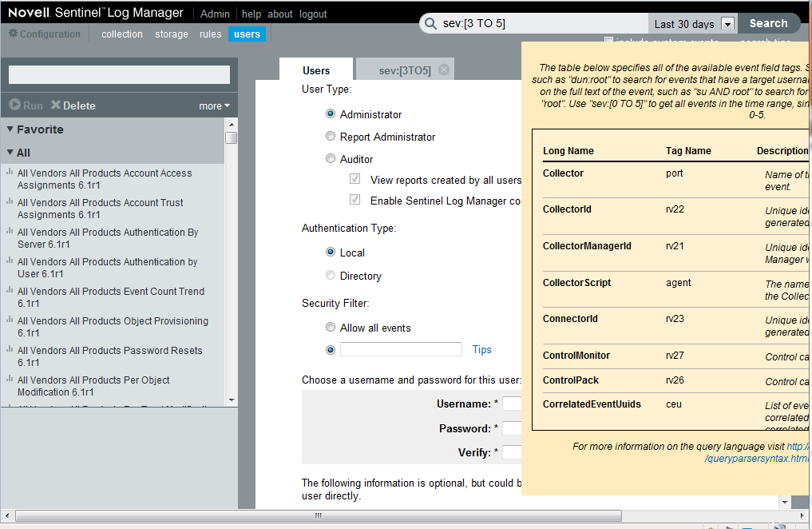Click report list scroll down arrow
The image size is (812, 529).
[x=232, y=400]
